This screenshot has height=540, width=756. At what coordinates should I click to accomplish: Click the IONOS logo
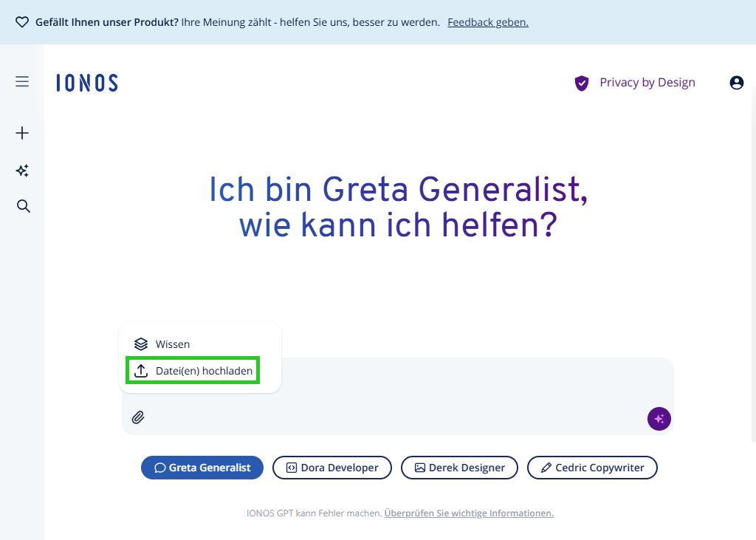(87, 83)
